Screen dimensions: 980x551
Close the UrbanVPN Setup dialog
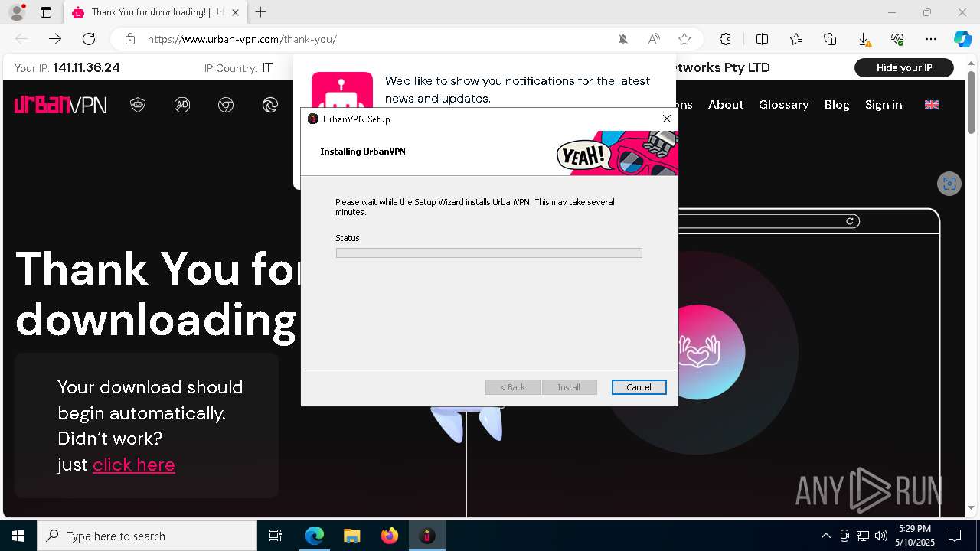coord(667,119)
